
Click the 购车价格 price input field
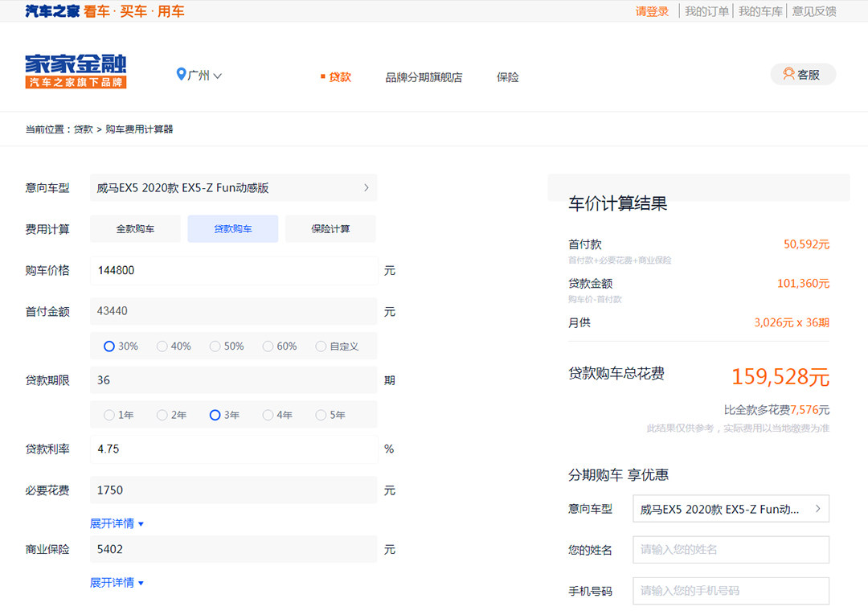pos(233,271)
